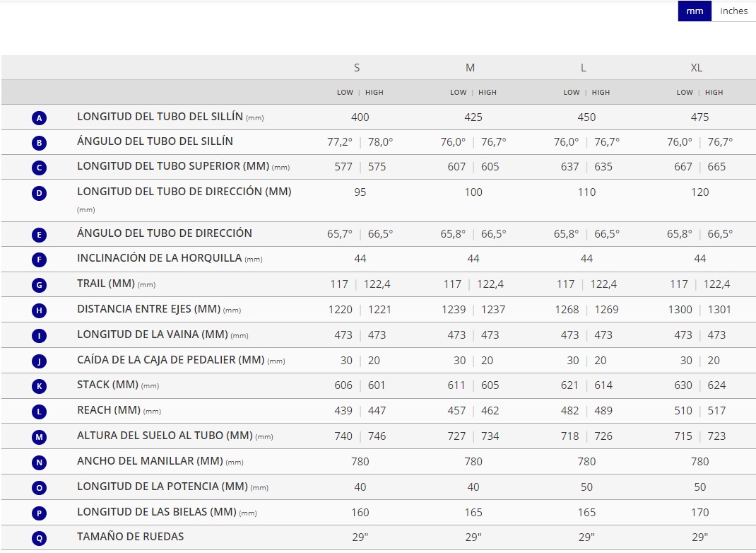The width and height of the screenshot is (756, 553).
Task: Click the TAMAÑO DE RUEDAS row label
Action: pos(130,537)
